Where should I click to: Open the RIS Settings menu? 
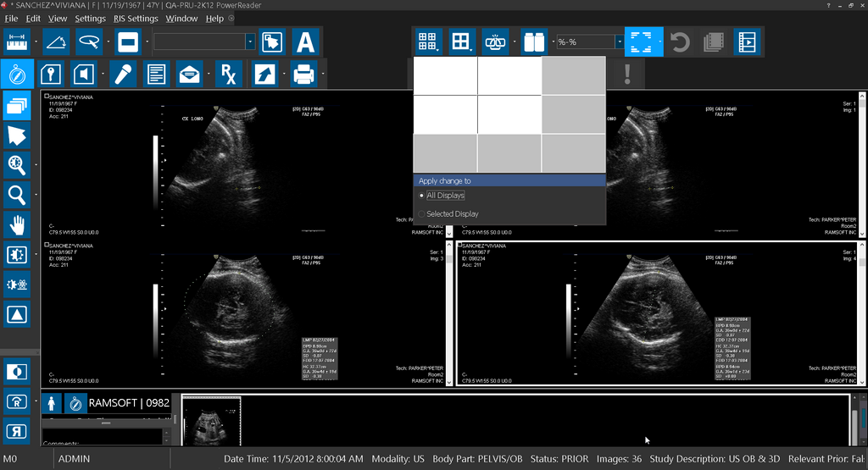pos(136,18)
